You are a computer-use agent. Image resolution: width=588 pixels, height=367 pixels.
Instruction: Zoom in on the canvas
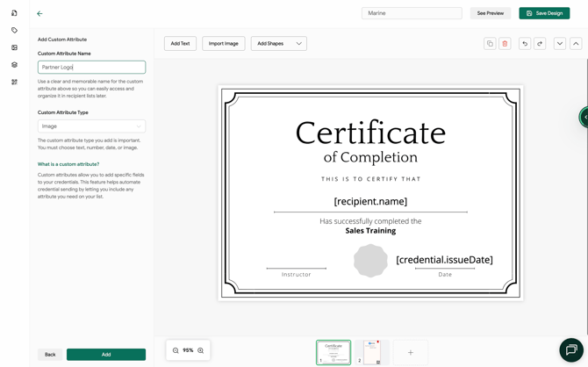click(x=201, y=350)
